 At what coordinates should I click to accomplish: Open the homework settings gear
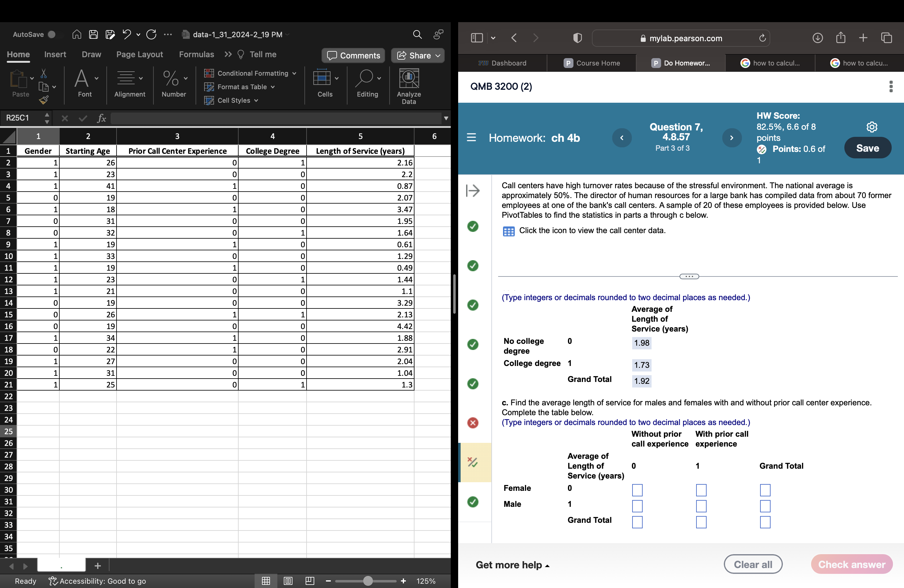[x=872, y=127]
